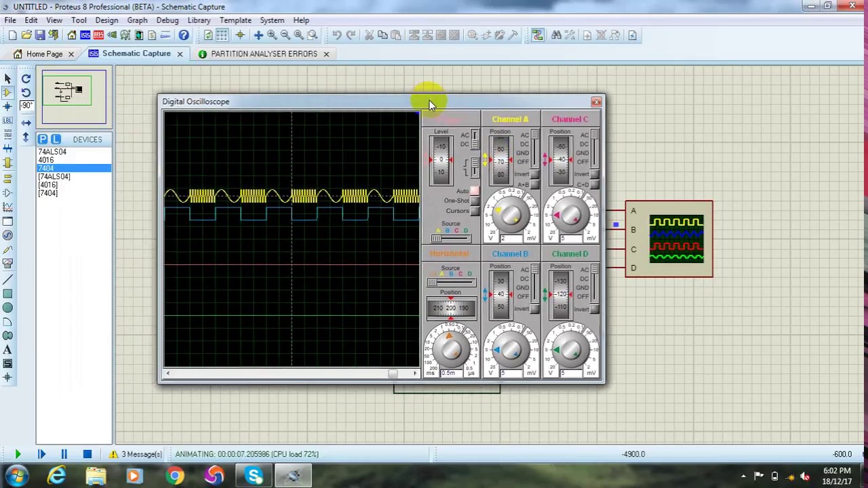Viewport: 868px width, 488px height.
Task: Click the Channel A coupling slider
Action: [535, 148]
